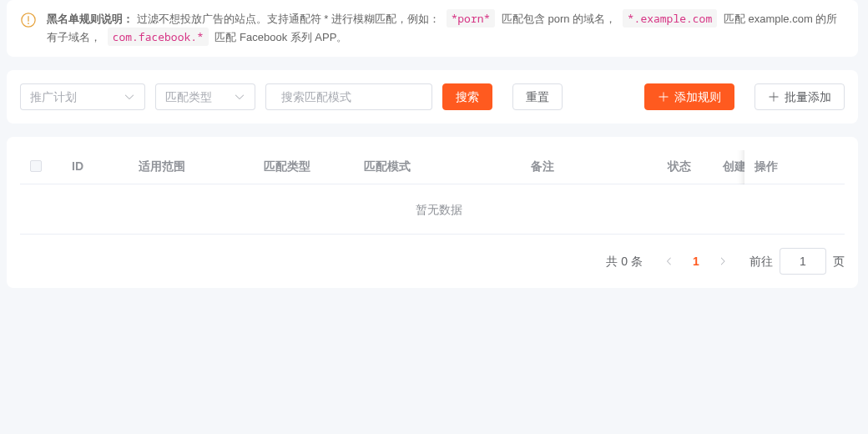Image resolution: width=868 pixels, height=434 pixels.
Task: Focus the 前往 page number input
Action: 803,261
